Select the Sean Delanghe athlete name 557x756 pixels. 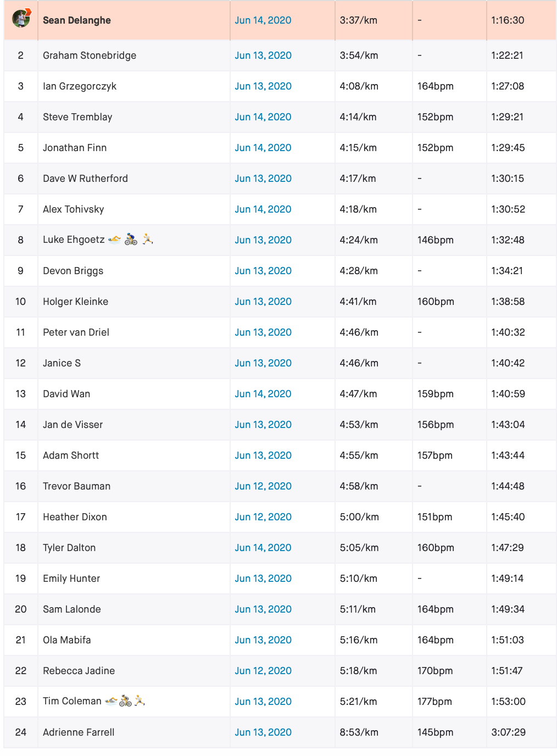pyautogui.click(x=77, y=20)
